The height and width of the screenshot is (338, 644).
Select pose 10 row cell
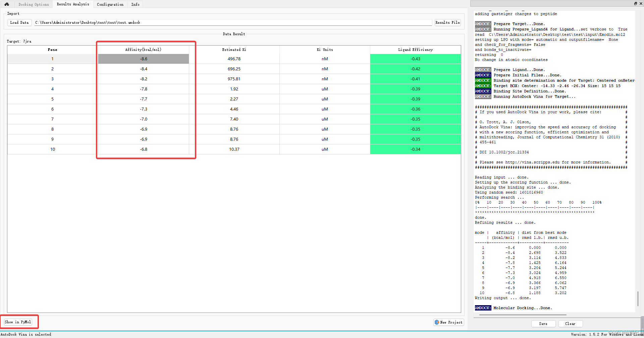[x=53, y=149]
